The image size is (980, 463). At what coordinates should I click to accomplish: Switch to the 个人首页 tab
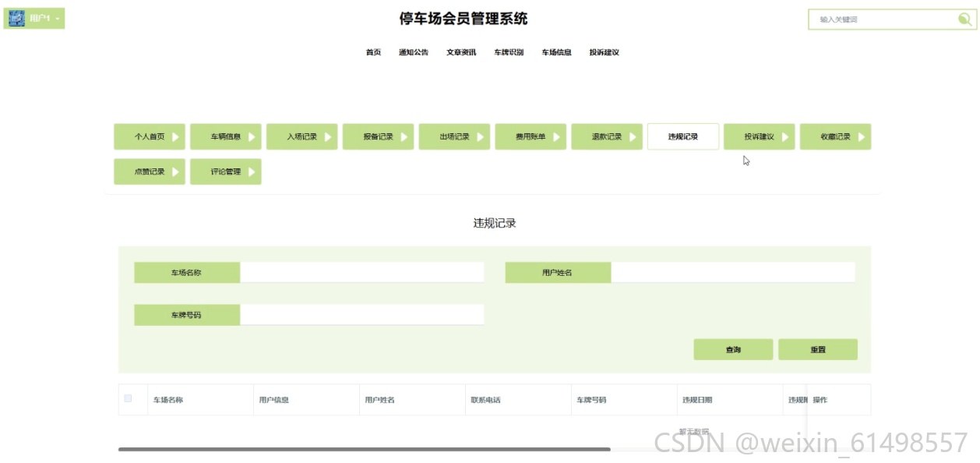(x=150, y=136)
